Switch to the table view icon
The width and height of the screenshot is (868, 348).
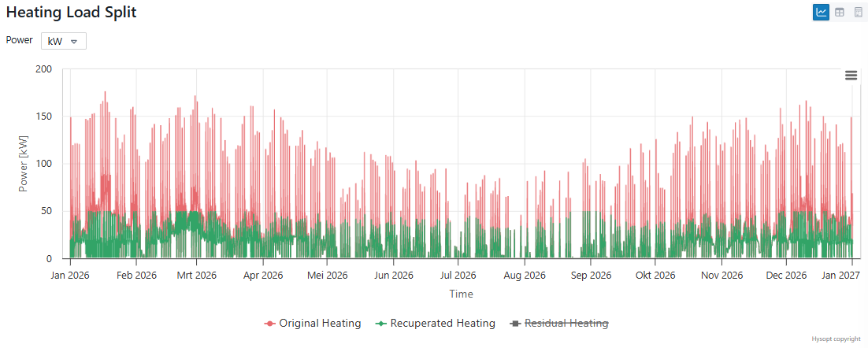point(840,12)
